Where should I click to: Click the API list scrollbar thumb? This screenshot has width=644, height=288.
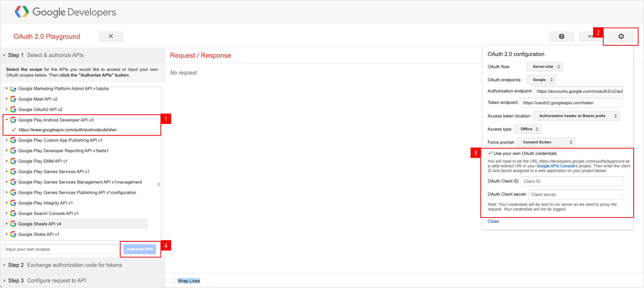[158, 184]
